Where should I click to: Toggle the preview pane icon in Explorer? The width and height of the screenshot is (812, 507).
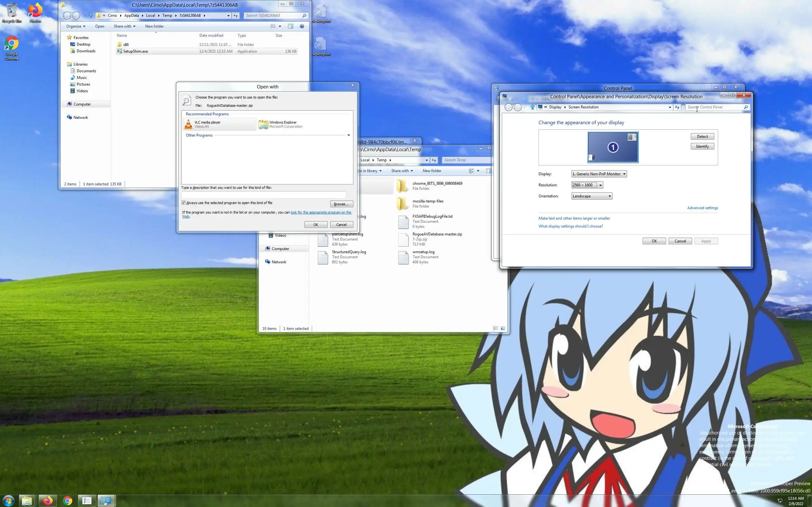click(x=290, y=26)
